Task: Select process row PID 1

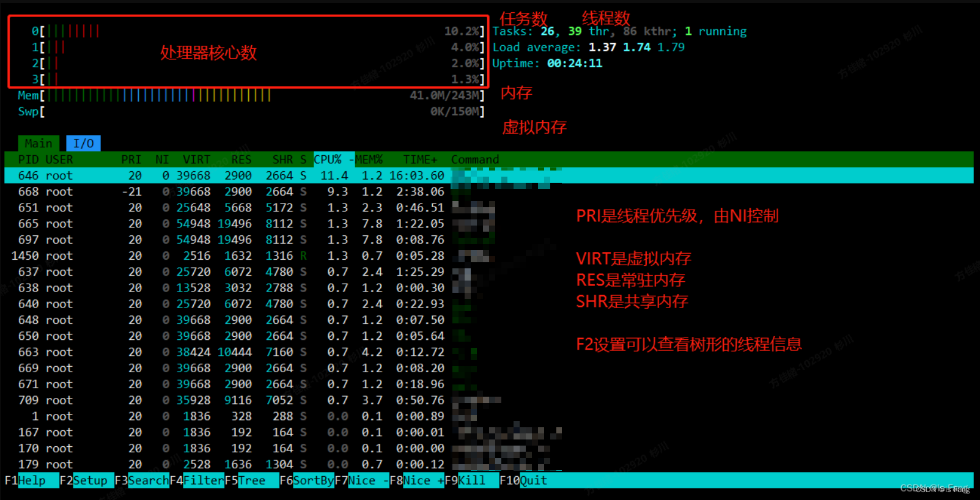Action: coord(489,416)
